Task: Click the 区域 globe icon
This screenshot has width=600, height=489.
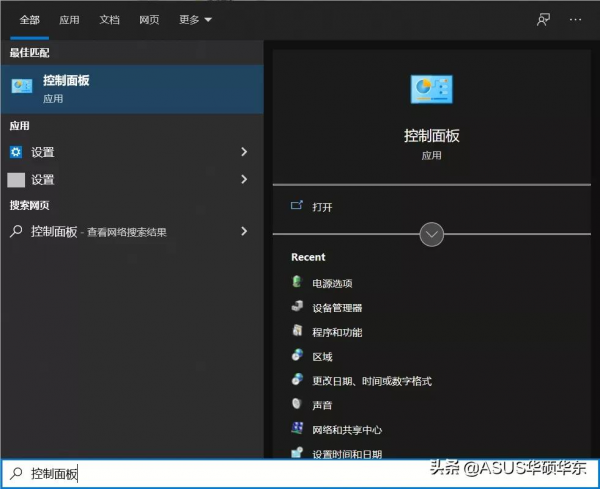Action: (x=297, y=355)
